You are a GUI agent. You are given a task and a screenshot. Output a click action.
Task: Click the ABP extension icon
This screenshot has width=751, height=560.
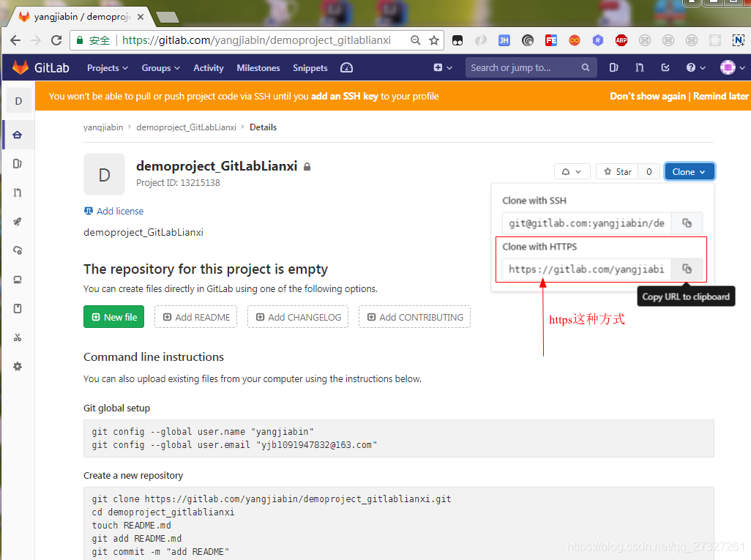pyautogui.click(x=621, y=40)
